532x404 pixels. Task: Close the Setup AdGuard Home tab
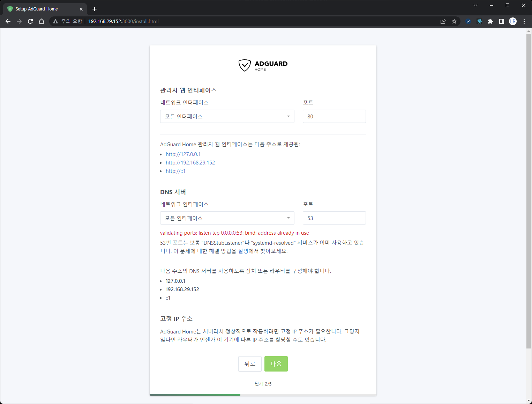tap(81, 9)
